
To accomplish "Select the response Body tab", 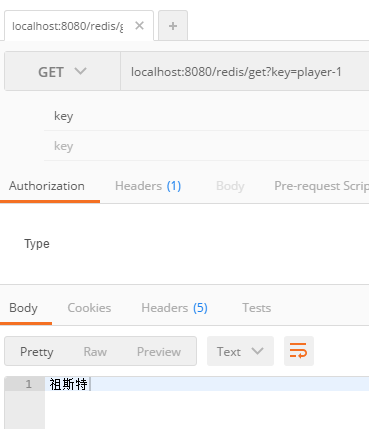I will pyautogui.click(x=23, y=308).
